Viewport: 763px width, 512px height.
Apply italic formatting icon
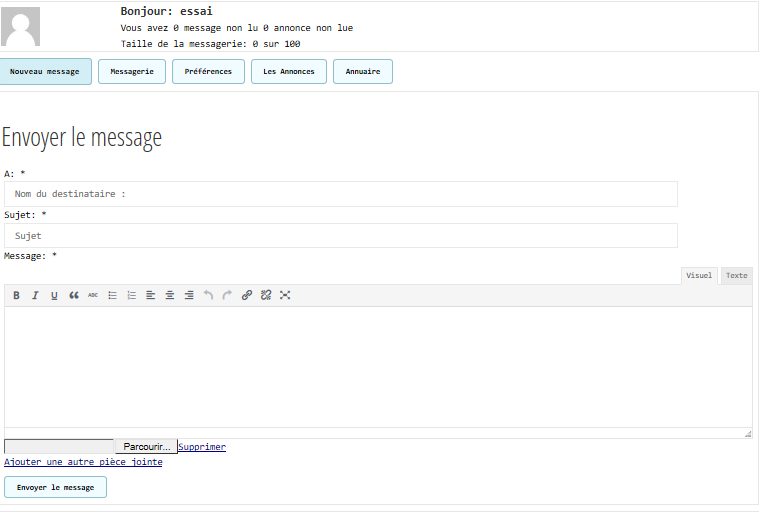pos(35,295)
